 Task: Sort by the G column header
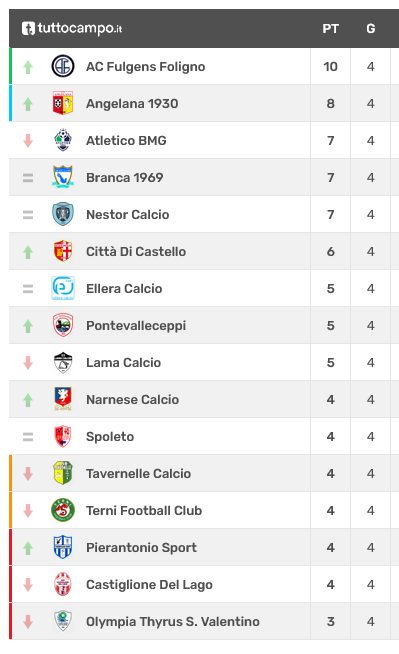point(371,29)
